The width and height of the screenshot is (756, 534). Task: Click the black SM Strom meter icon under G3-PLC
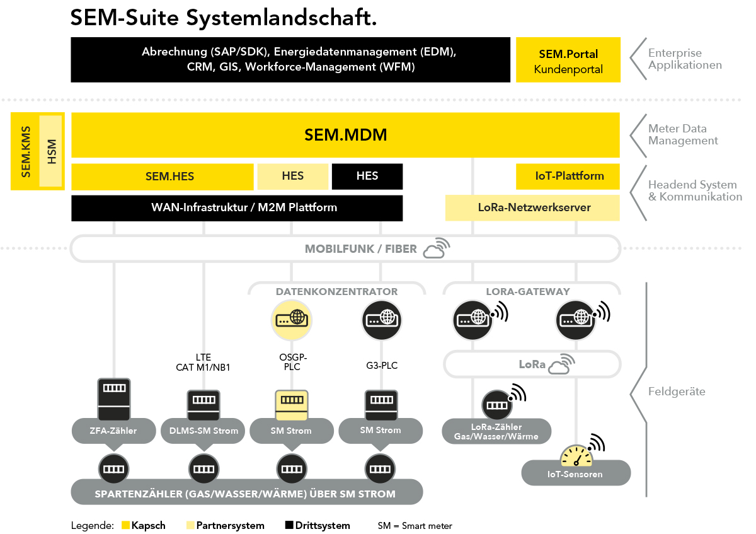coord(381,405)
